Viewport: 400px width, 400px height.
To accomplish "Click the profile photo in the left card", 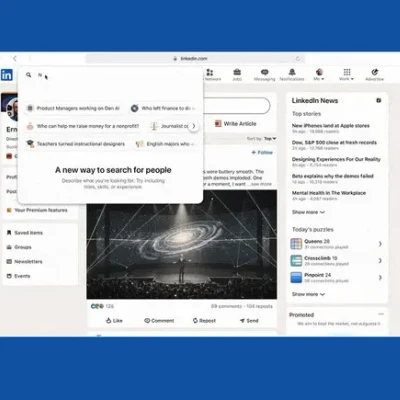I will [13, 108].
